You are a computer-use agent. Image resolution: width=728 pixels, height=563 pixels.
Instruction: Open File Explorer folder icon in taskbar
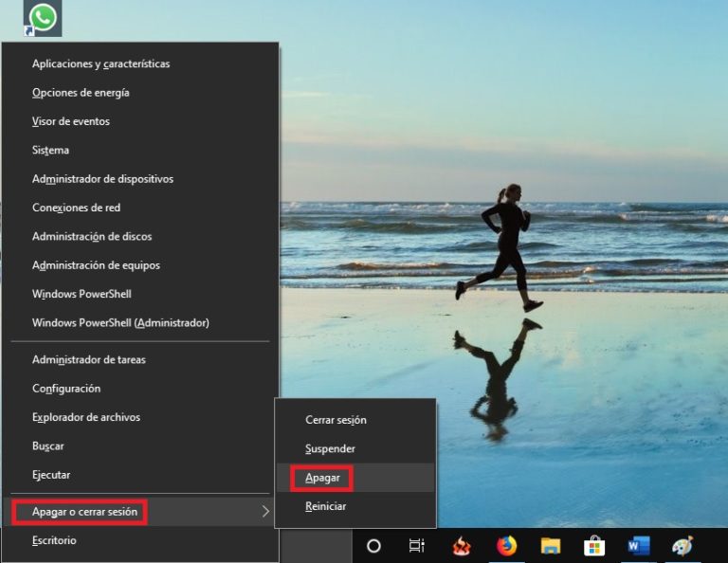coord(551,546)
